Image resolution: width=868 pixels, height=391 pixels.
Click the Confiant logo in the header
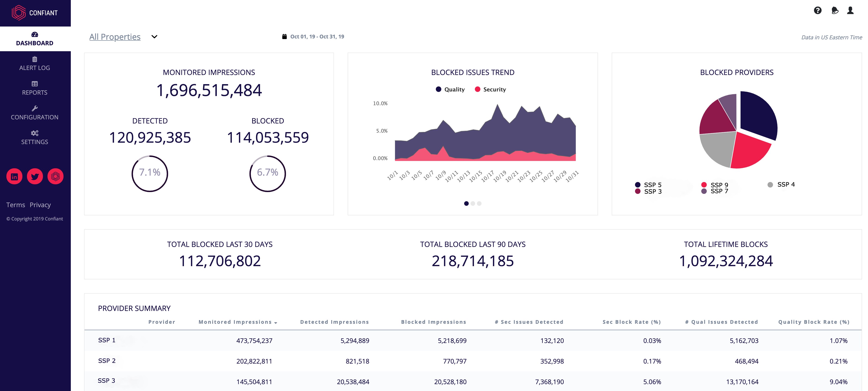click(35, 13)
